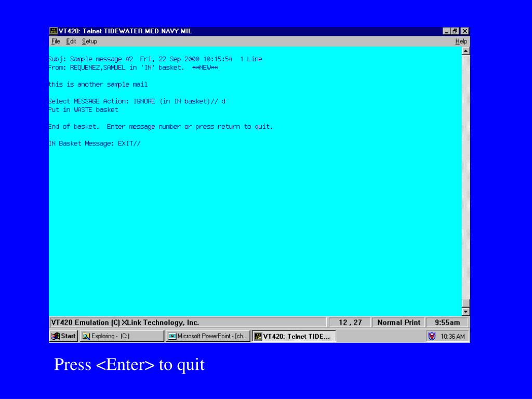The height and width of the screenshot is (399, 532).
Task: Click the From: REQUENEZ,SAMUEL line
Action: 134,68
